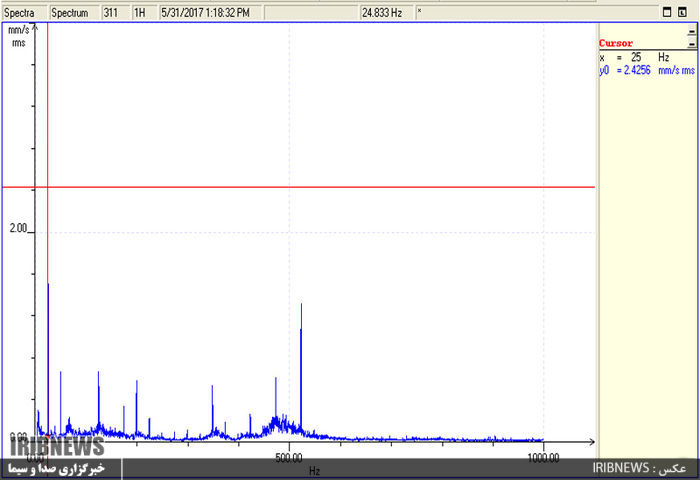
Task: Click the 1000.00 label on the frequency axis
Action: click(543, 458)
